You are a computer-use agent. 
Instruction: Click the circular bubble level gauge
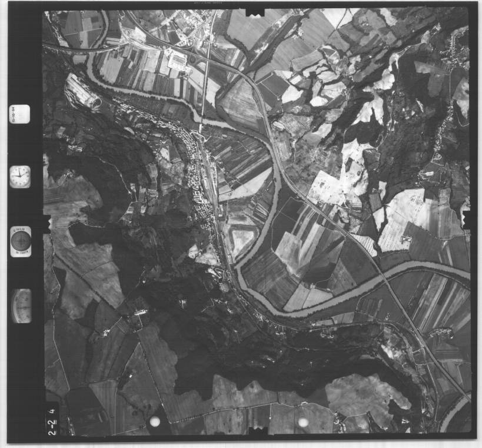click(x=21, y=241)
